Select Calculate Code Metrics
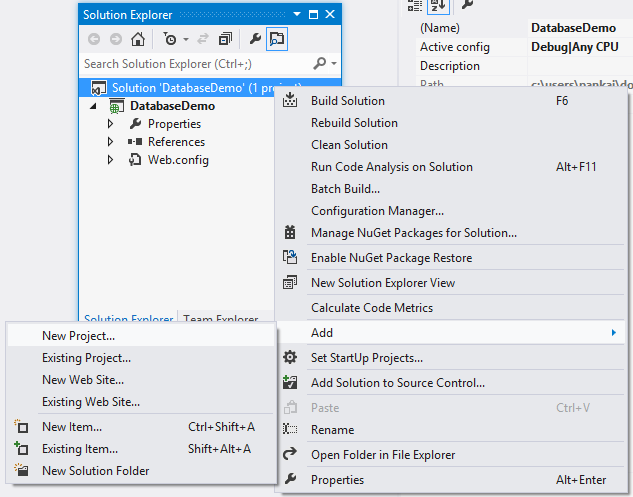 click(x=451, y=308)
